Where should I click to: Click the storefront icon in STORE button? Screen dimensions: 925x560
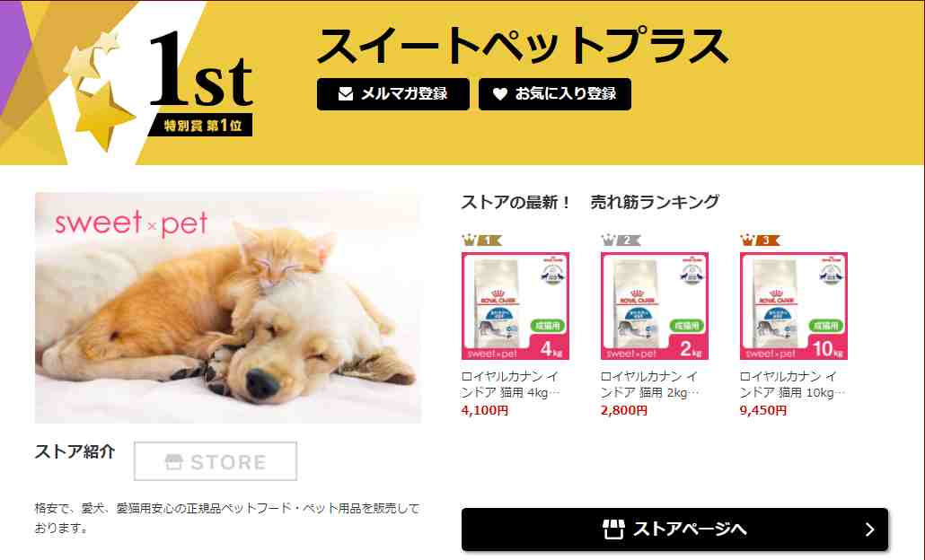pos(173,461)
